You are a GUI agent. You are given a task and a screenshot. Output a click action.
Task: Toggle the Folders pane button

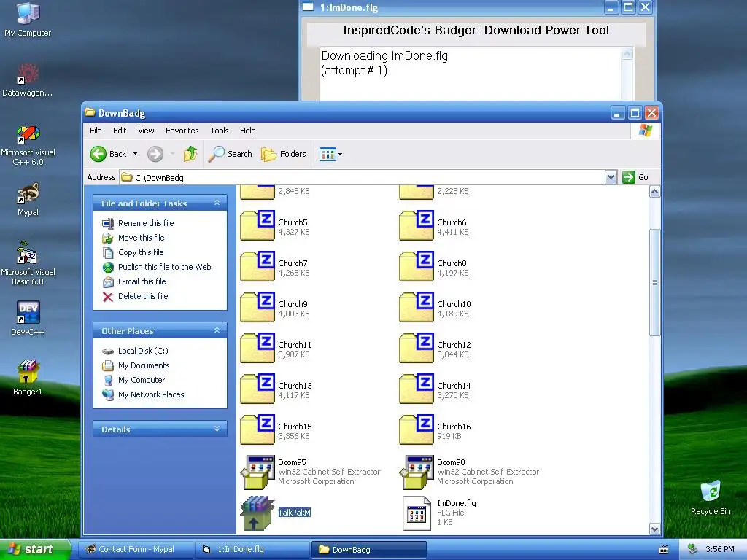pos(284,154)
